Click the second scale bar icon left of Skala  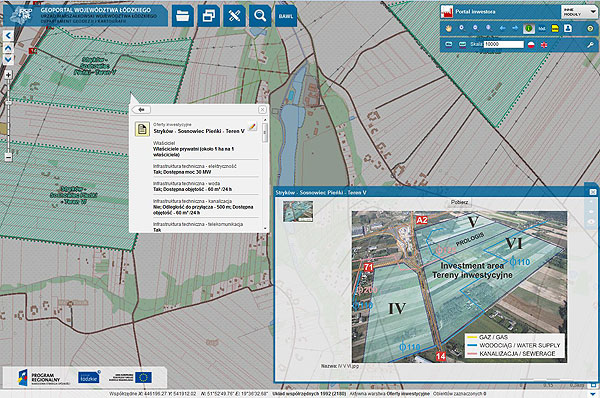click(462, 45)
